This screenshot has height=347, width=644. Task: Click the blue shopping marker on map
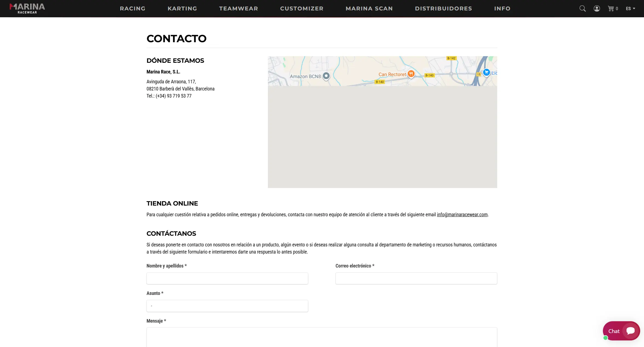(x=486, y=72)
